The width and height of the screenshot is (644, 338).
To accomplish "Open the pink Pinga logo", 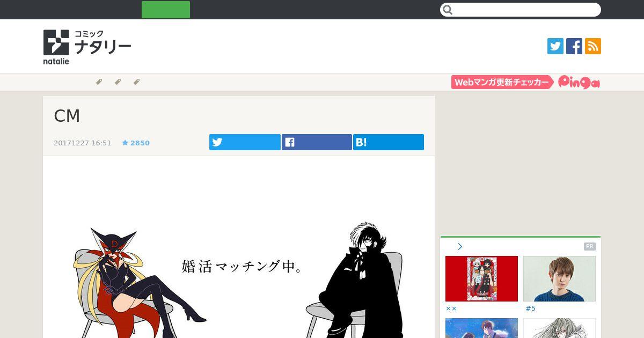I will 579,82.
